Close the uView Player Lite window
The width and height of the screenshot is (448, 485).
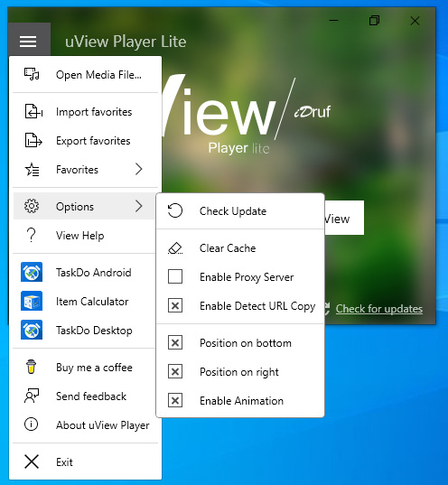[415, 21]
